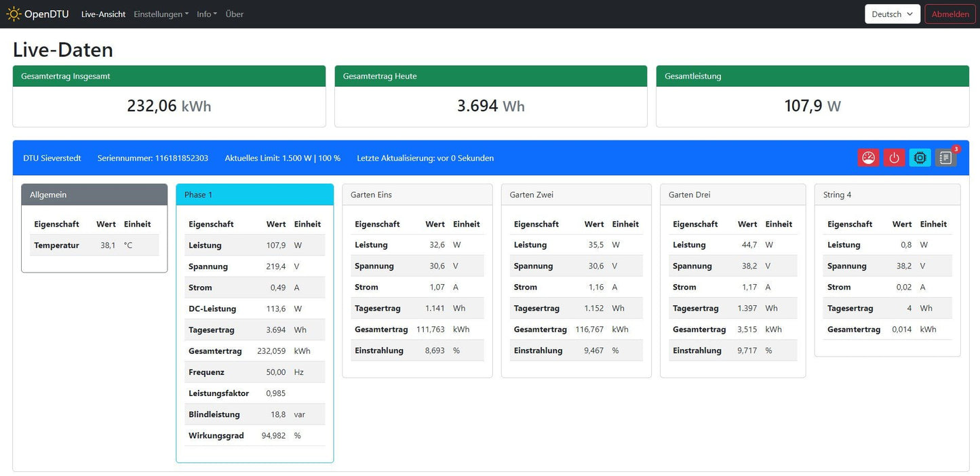Open the inverter limit settings gauge icon
The image size is (980, 476).
click(868, 157)
